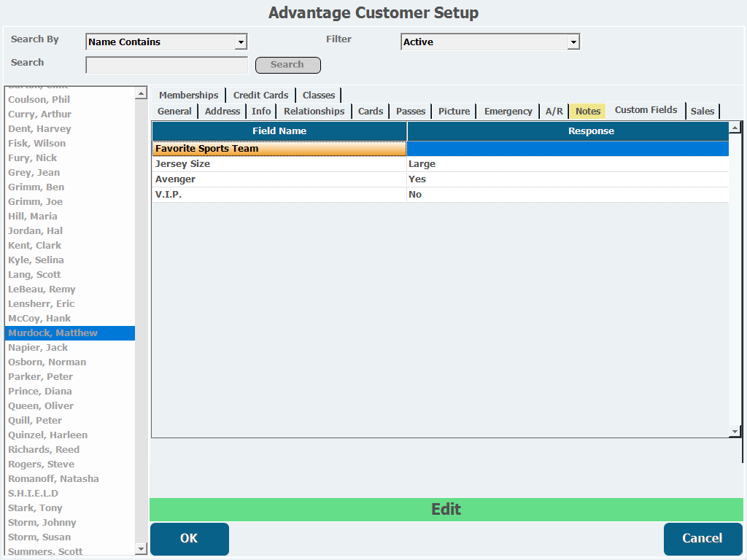Select the Favorite Sports Team response cell

click(x=568, y=149)
